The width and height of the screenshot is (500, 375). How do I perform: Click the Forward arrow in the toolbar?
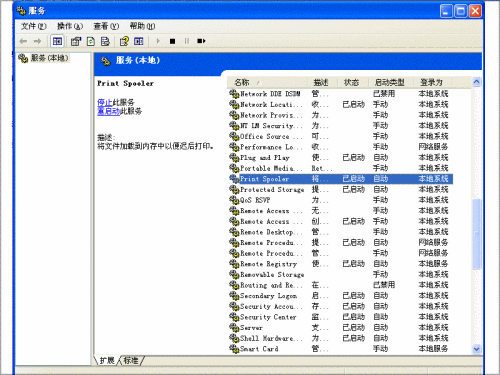(x=37, y=41)
